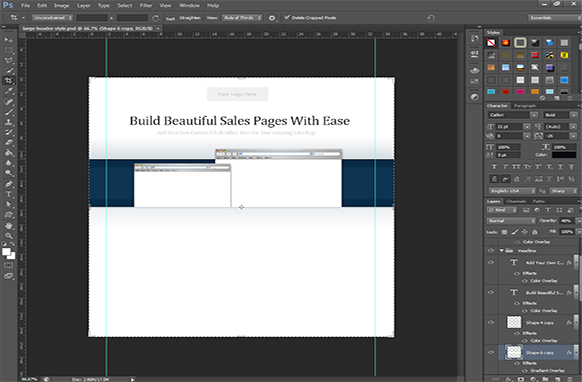The image size is (582, 382).
Task: Select the Lasso tool
Action: point(9,60)
